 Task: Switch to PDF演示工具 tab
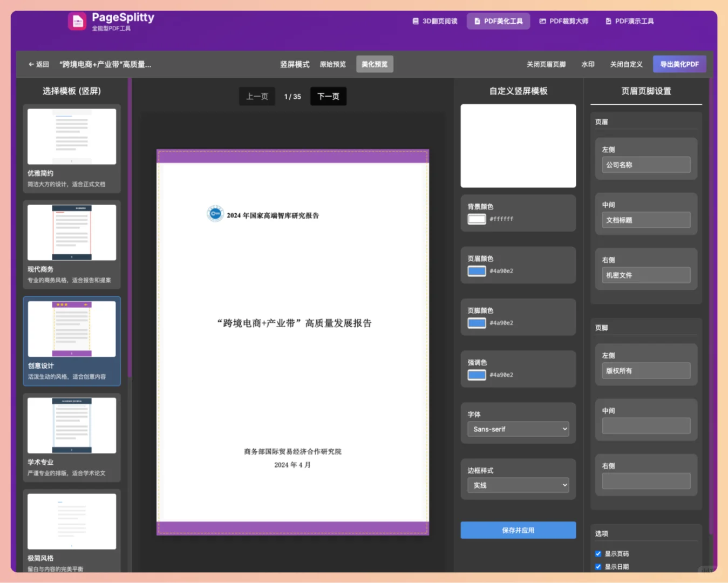pyautogui.click(x=629, y=21)
